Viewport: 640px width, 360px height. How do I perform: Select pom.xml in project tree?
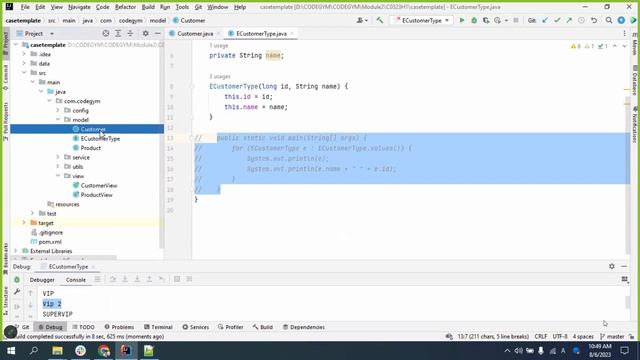point(50,242)
